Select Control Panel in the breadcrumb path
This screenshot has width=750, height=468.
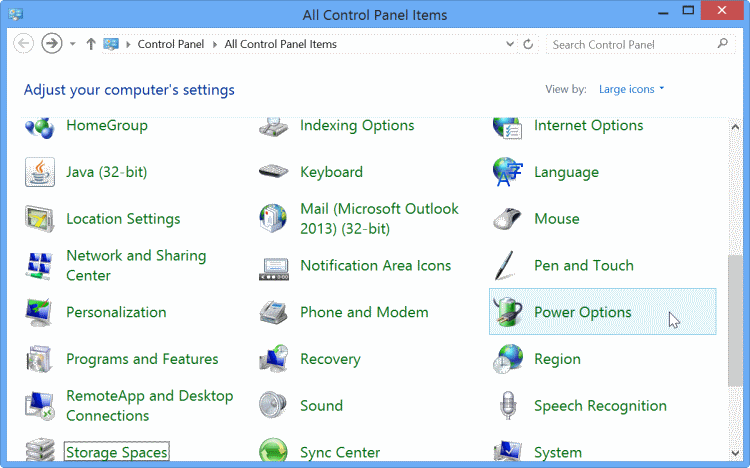click(x=170, y=44)
